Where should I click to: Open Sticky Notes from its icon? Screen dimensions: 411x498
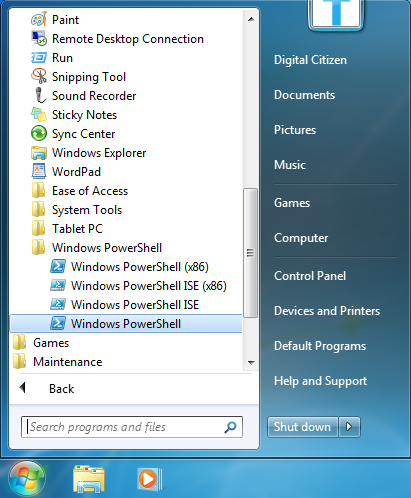[x=39, y=115]
